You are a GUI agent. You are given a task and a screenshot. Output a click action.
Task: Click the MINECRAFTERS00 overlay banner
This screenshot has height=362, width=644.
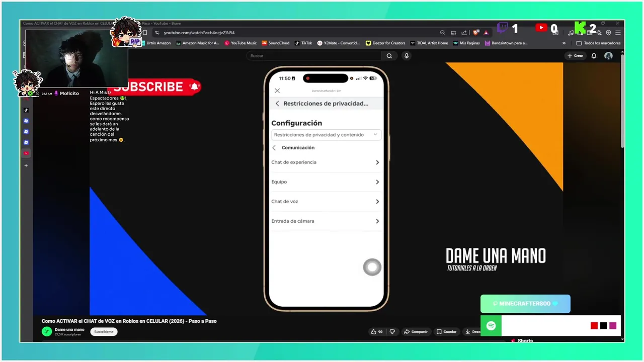(525, 304)
